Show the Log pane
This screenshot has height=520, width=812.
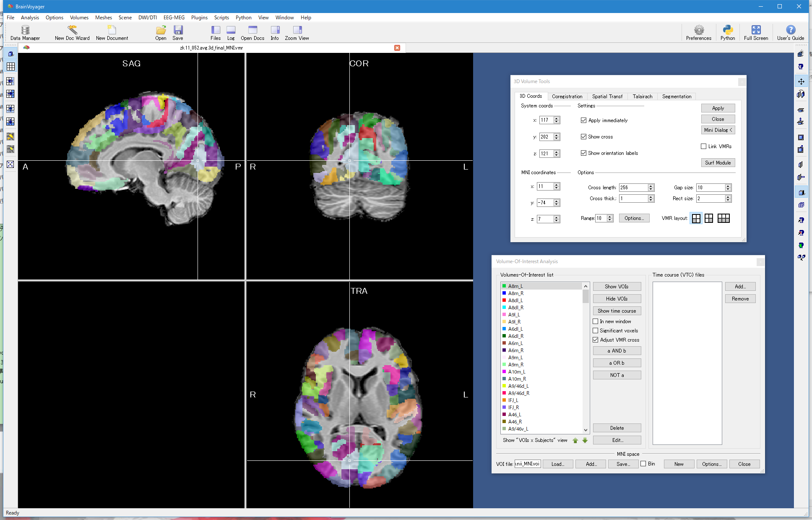(x=231, y=33)
